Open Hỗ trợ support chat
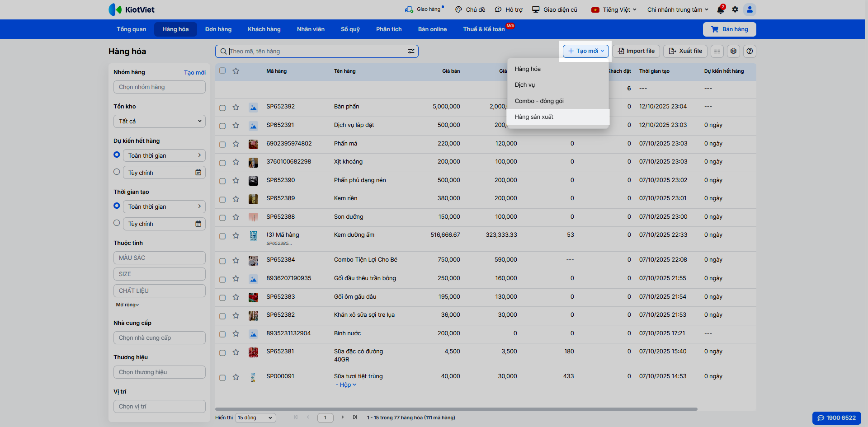Viewport: 868px width, 427px height. tap(509, 9)
